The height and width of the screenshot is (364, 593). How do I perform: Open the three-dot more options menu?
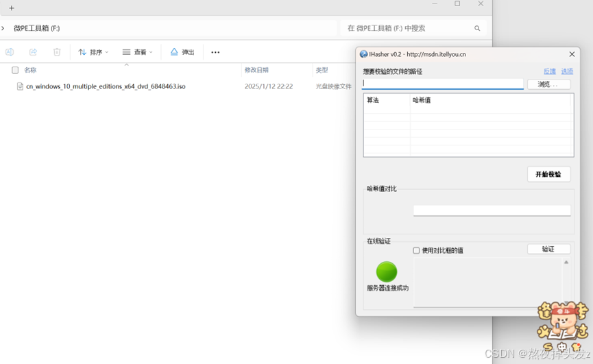tap(215, 52)
